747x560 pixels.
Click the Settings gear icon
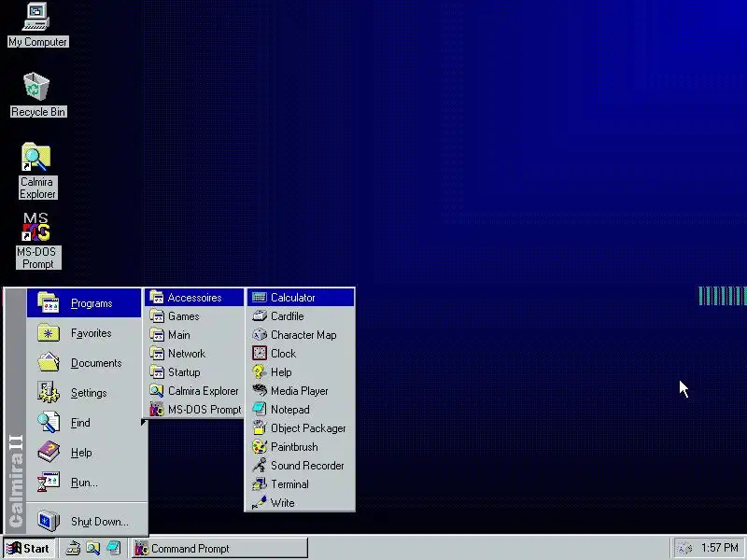click(49, 392)
